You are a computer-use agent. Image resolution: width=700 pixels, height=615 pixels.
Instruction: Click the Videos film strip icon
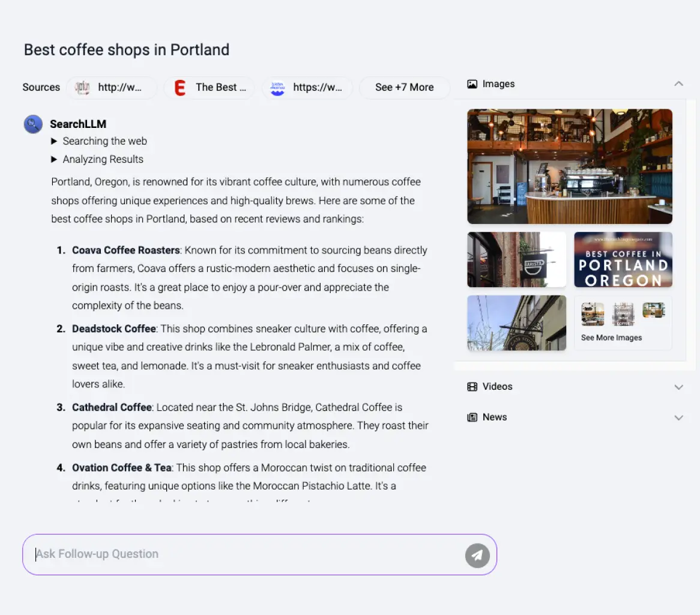(x=472, y=387)
